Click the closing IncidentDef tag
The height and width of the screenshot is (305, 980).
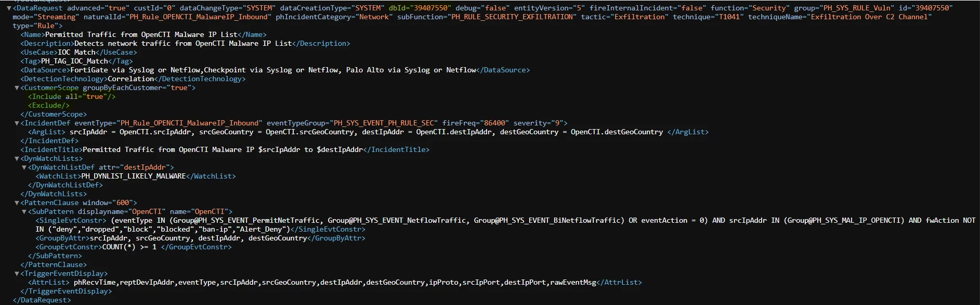(49, 141)
